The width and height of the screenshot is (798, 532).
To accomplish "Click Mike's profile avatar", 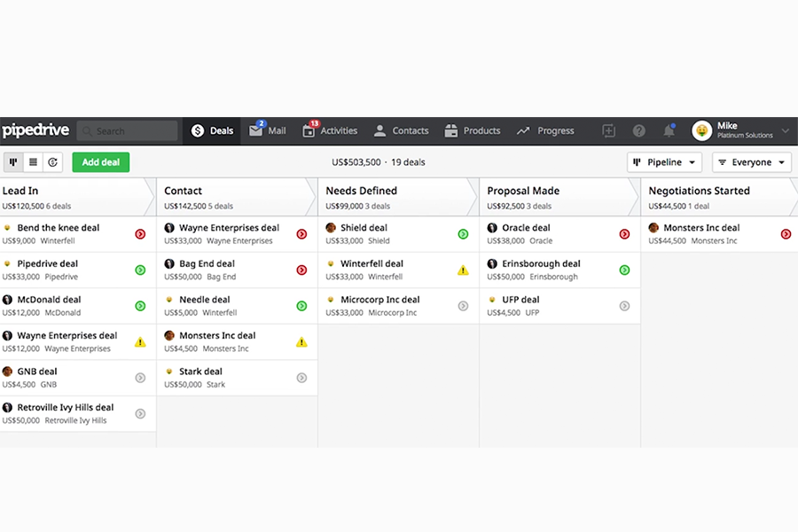I will [701, 131].
